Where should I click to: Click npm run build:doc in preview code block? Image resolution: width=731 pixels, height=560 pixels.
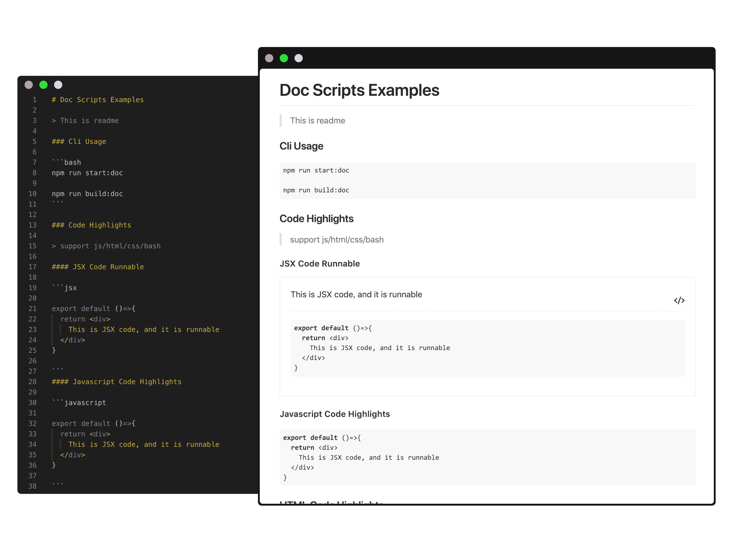pos(316,190)
